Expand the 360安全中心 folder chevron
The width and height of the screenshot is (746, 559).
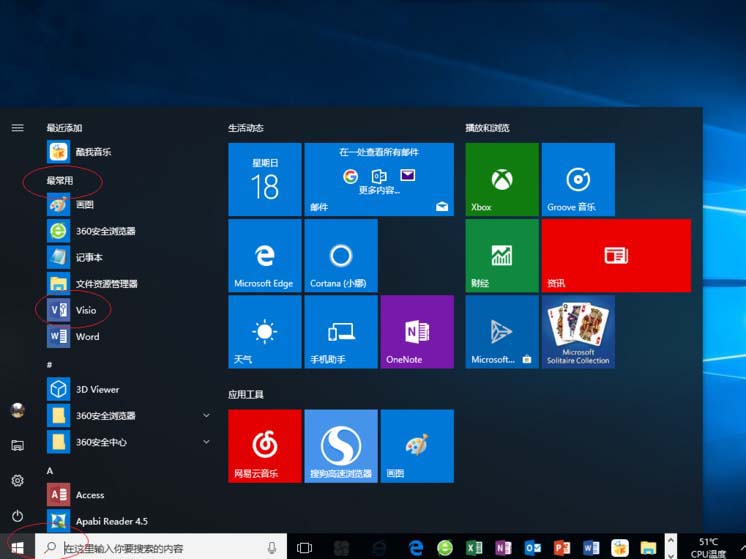tap(206, 442)
